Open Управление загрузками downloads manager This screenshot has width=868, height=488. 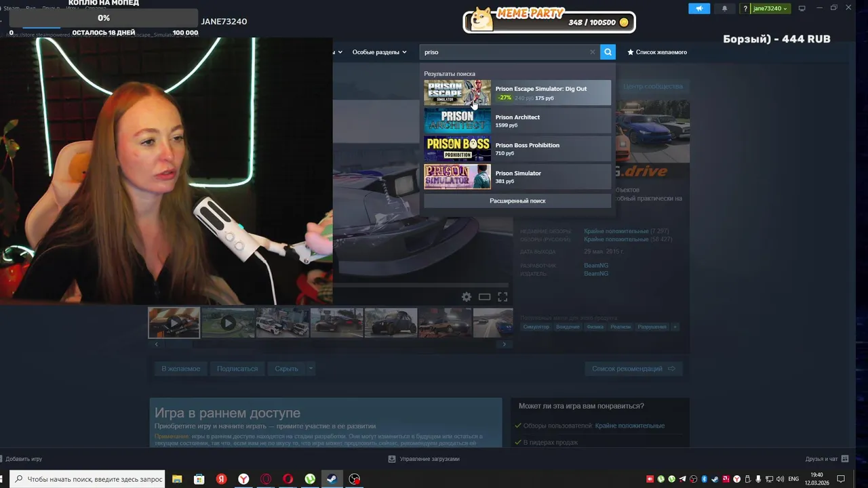(x=425, y=459)
